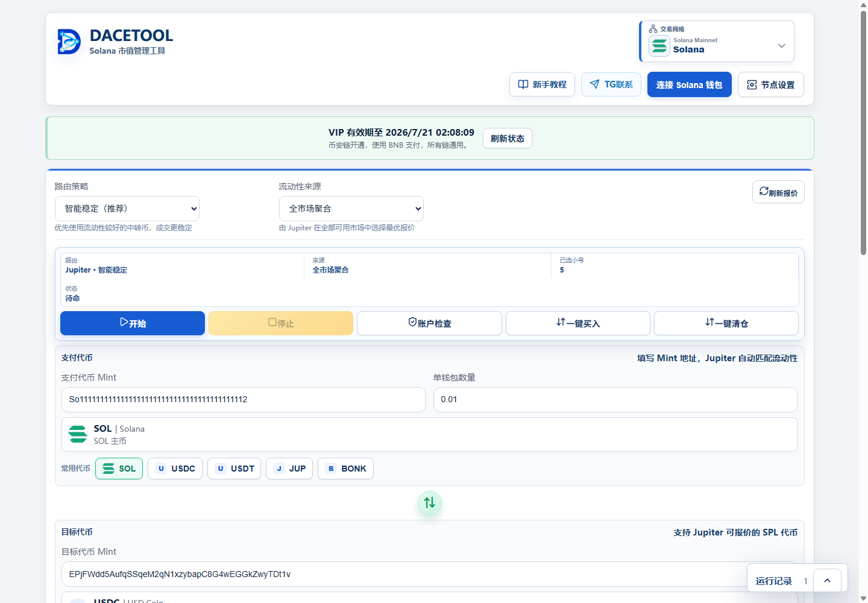Screen dimensions: 868x603
Task: Open the 流动性来源 dropdown
Action: (351, 209)
